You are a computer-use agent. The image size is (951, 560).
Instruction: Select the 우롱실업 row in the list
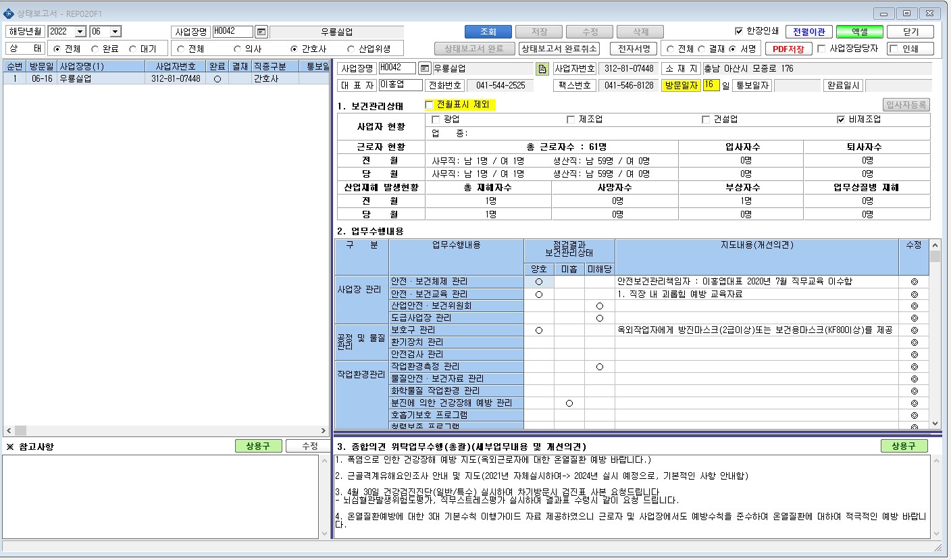pyautogui.click(x=169, y=78)
